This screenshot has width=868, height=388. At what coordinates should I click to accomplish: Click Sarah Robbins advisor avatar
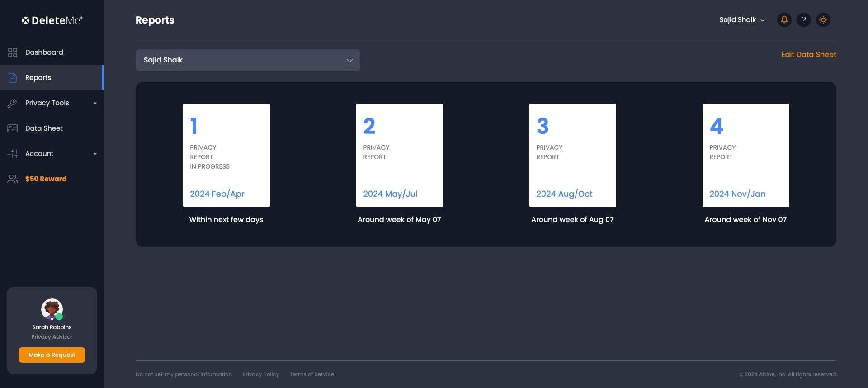coord(52,309)
